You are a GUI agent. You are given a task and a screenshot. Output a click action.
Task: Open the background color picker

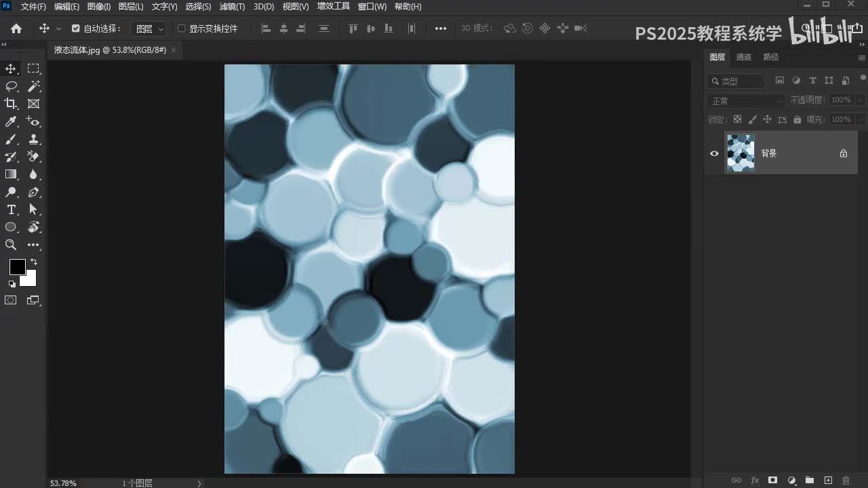tap(30, 279)
